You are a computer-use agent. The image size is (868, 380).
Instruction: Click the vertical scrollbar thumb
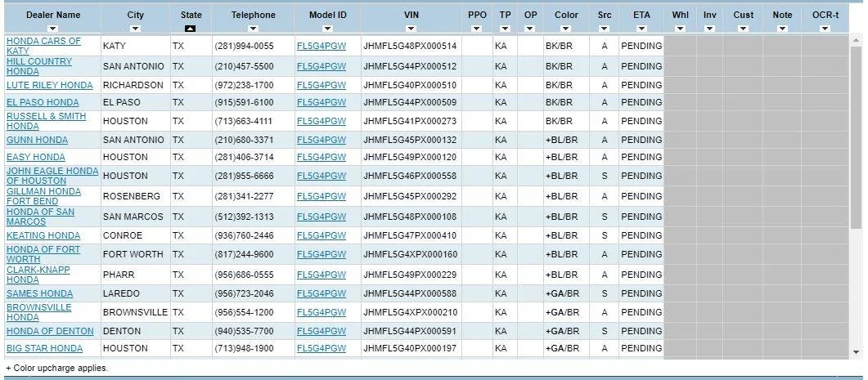coord(857,137)
